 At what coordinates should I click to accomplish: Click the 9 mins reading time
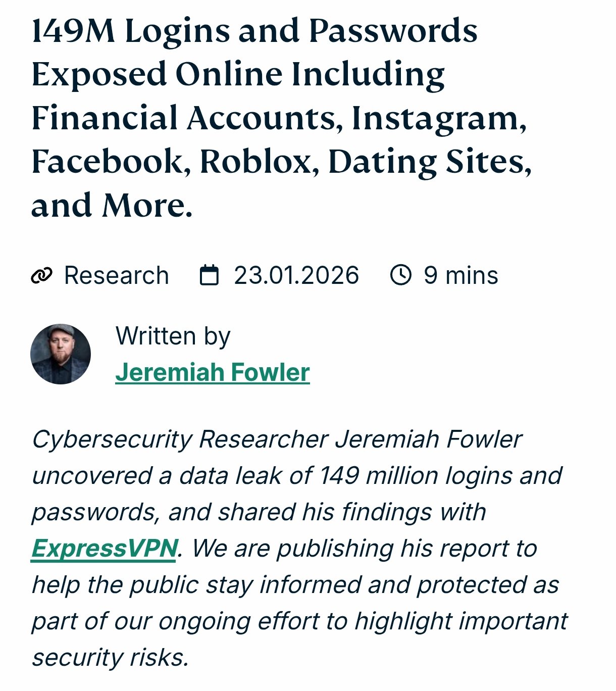460,276
